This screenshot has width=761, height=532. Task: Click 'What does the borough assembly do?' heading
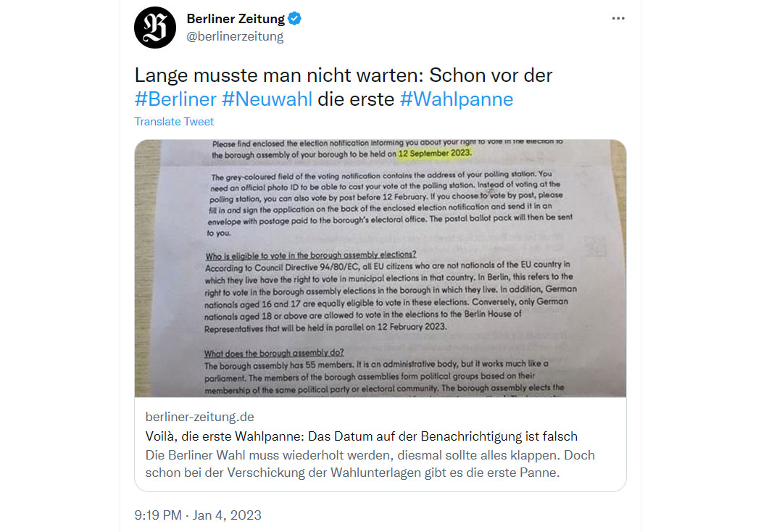click(x=274, y=353)
